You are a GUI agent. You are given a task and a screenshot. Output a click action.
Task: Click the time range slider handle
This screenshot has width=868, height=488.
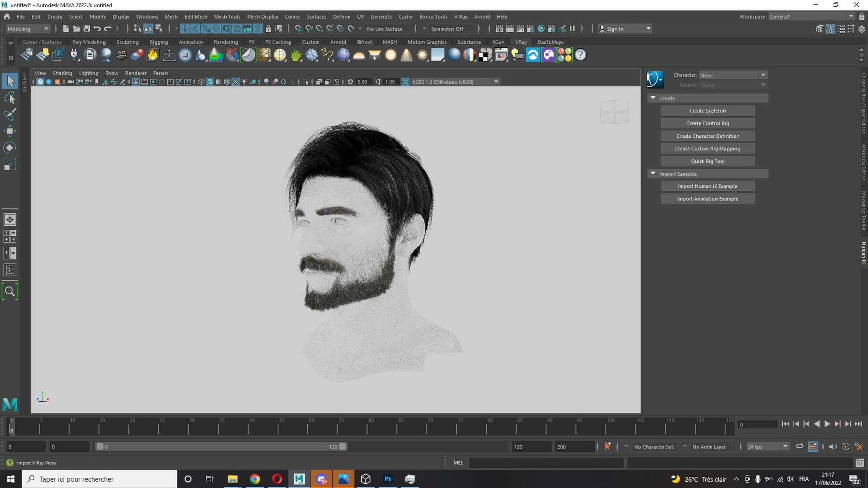pos(342,447)
